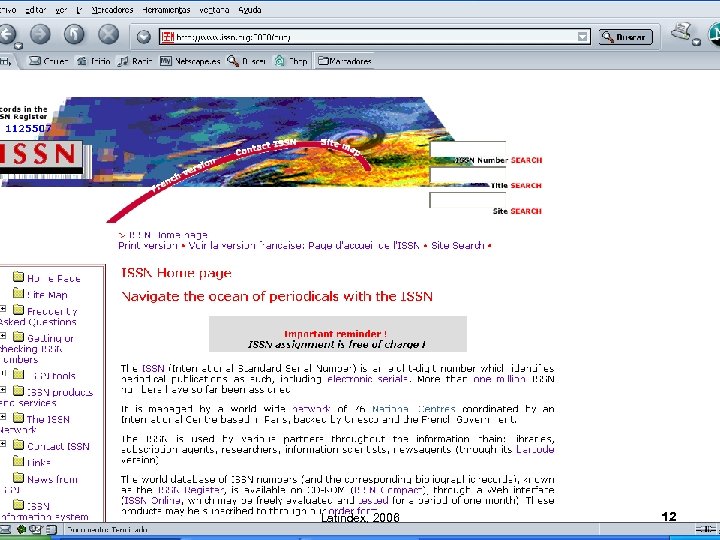Click the folder icon beside ISSN Information System
This screenshot has width=720, height=540.
click(x=18, y=504)
